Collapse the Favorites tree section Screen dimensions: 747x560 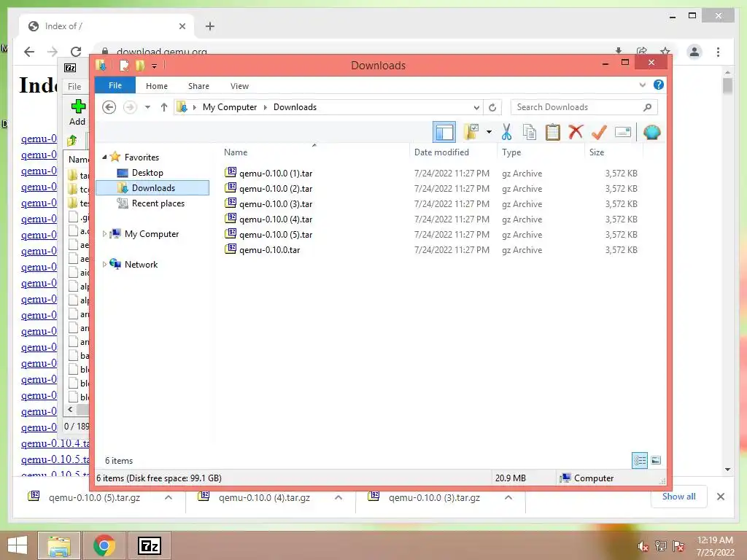coord(104,157)
